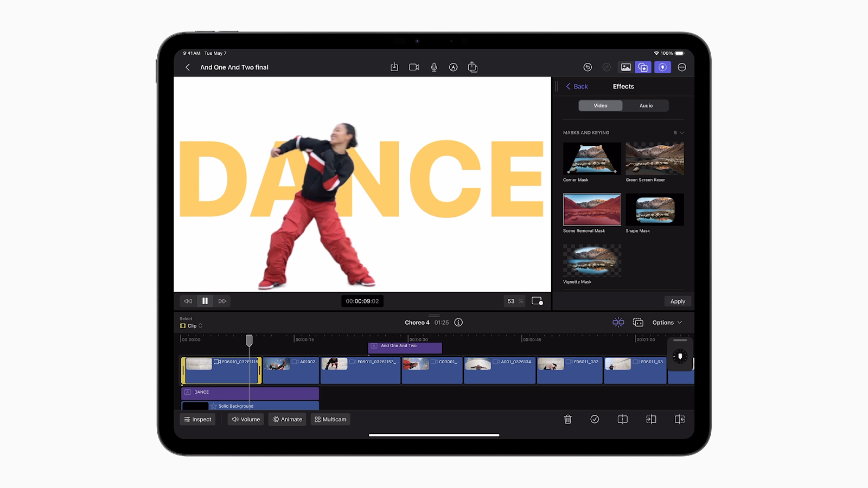
Task: Click the floating jog wheel control
Action: pos(680,356)
